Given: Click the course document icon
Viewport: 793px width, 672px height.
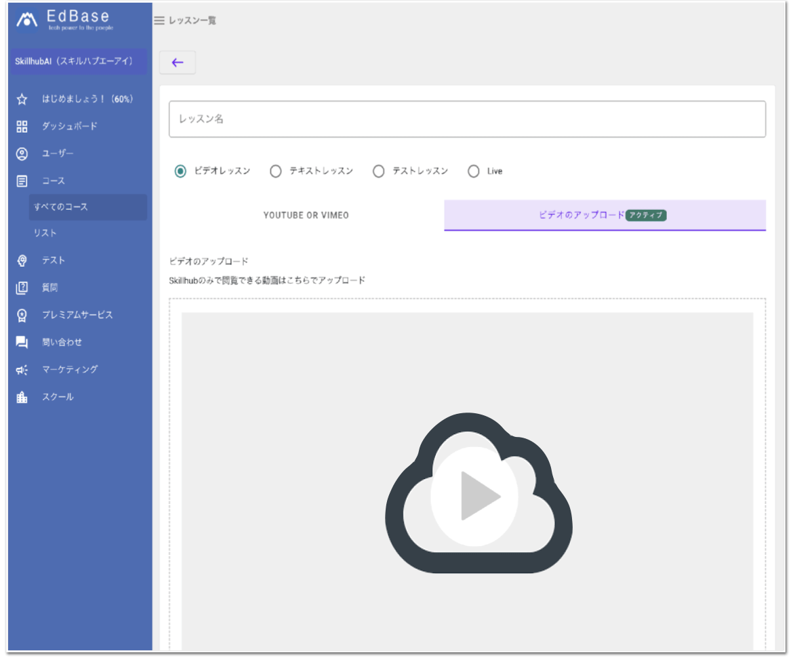Looking at the screenshot, I should tap(22, 181).
